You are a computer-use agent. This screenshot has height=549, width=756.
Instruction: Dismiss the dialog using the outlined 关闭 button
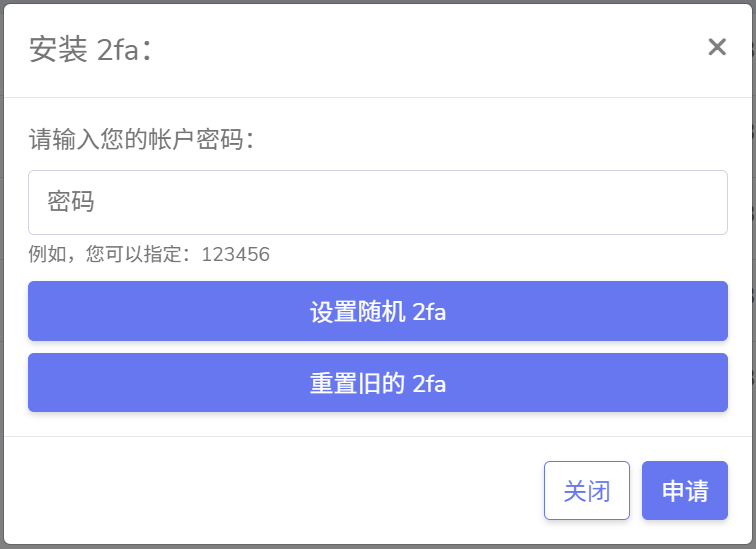click(586, 490)
